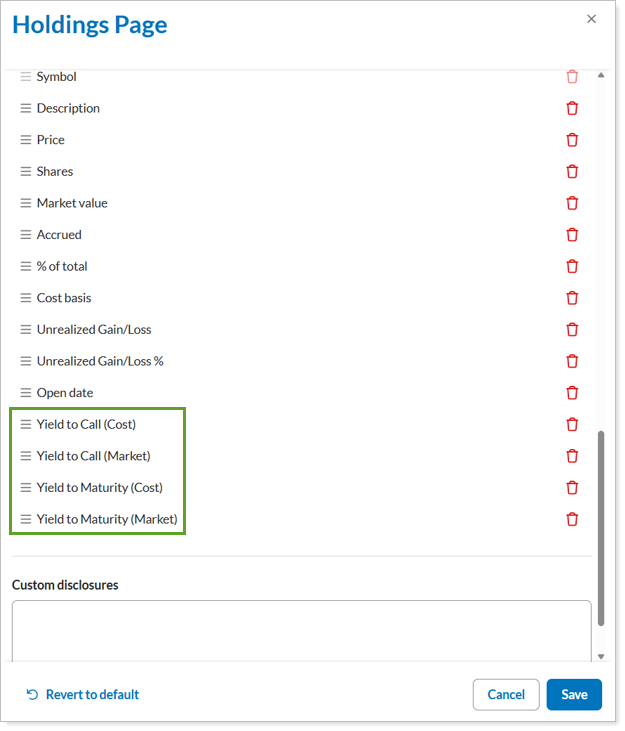Delete the Description column row
The height and width of the screenshot is (731, 625).
[572, 108]
